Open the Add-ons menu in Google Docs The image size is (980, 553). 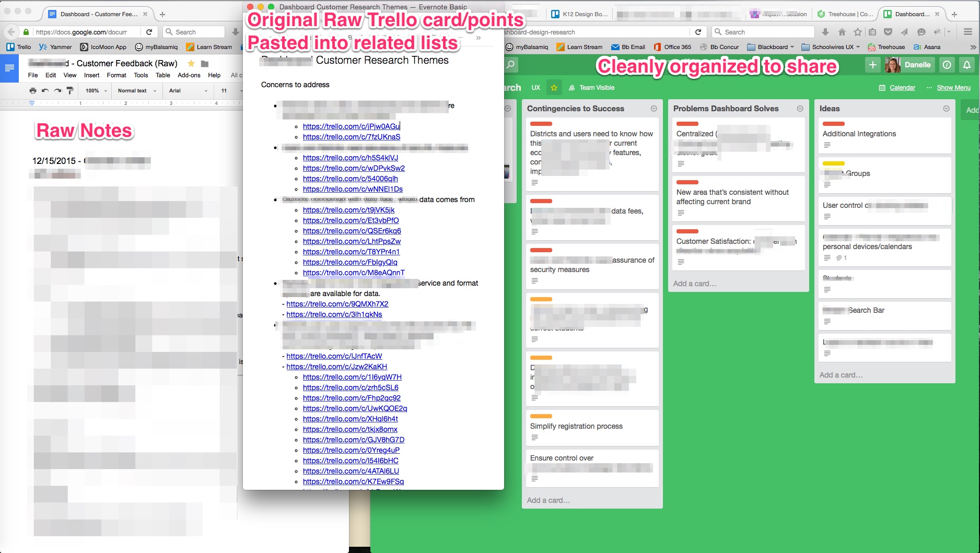point(189,75)
